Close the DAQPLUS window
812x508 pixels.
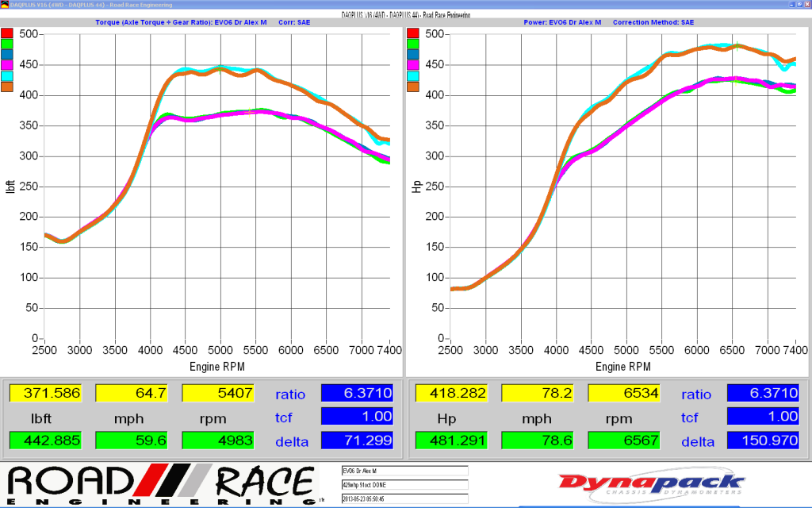click(806, 4)
